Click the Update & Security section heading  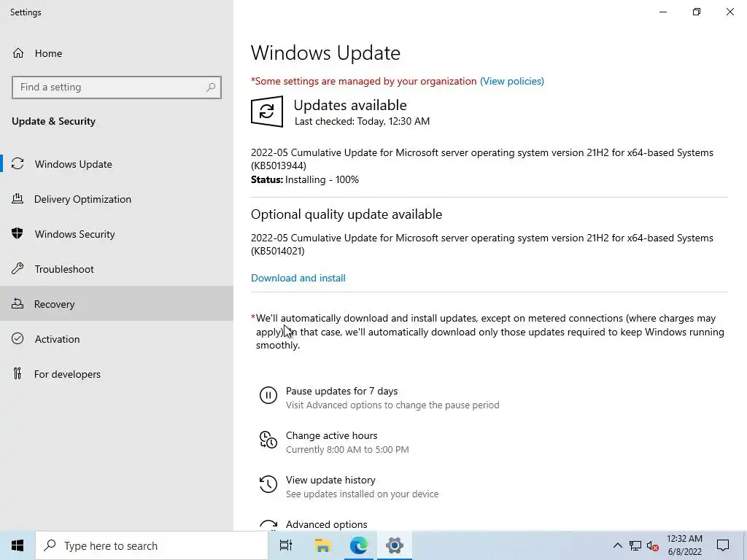53,122
